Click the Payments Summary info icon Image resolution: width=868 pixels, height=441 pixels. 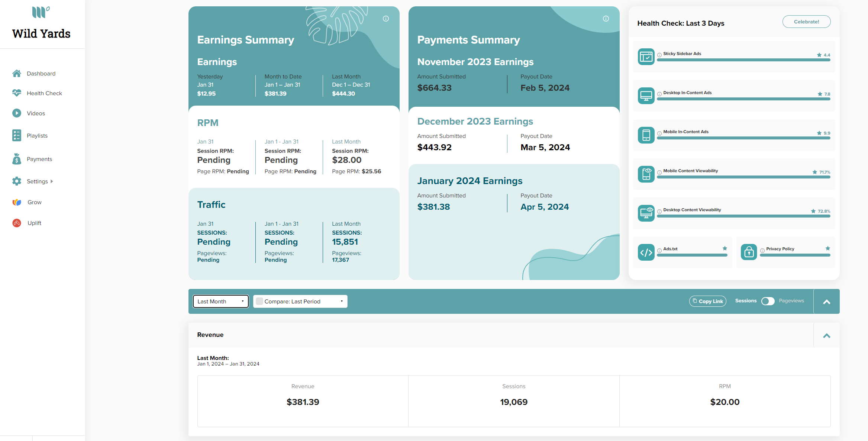point(606,19)
